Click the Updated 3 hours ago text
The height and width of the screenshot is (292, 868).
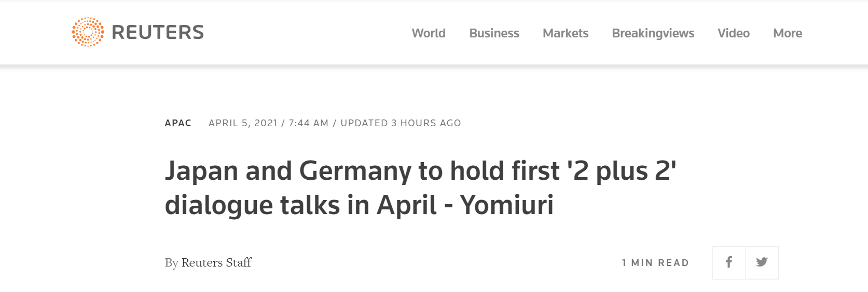tap(401, 123)
